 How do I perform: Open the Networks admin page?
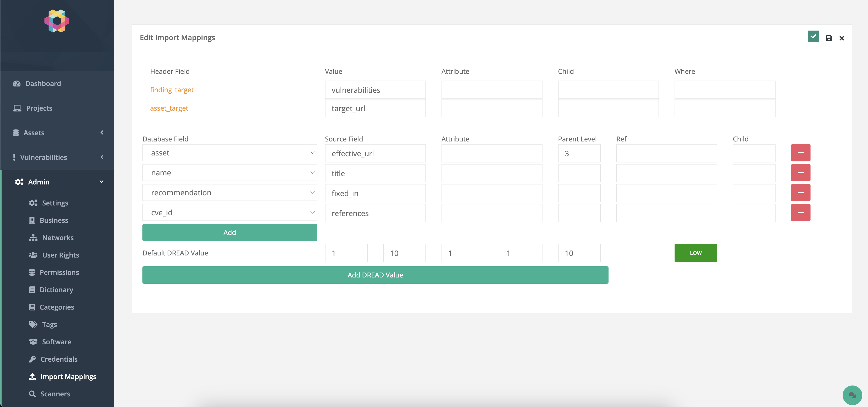[58, 237]
